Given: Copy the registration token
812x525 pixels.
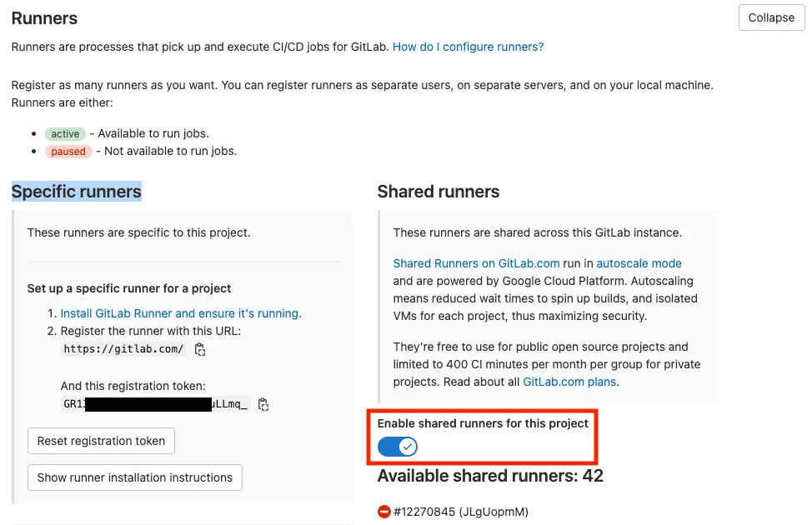Looking at the screenshot, I should (x=263, y=403).
